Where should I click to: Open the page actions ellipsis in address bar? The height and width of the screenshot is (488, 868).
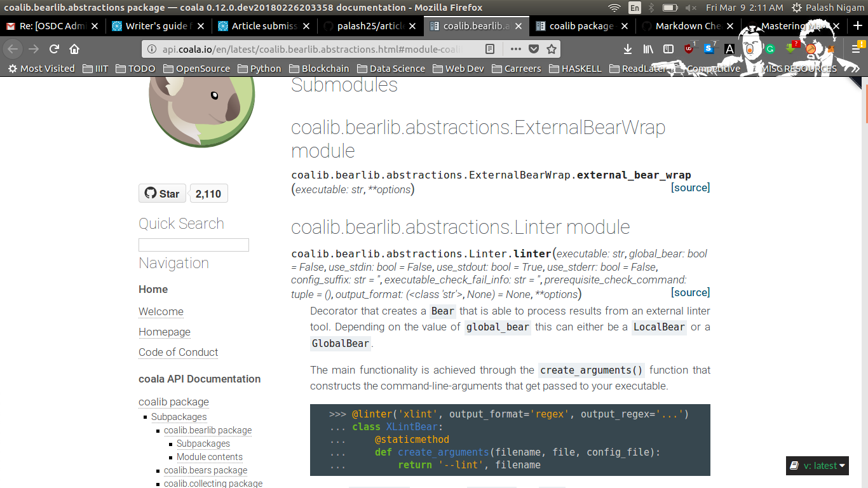[516, 49]
